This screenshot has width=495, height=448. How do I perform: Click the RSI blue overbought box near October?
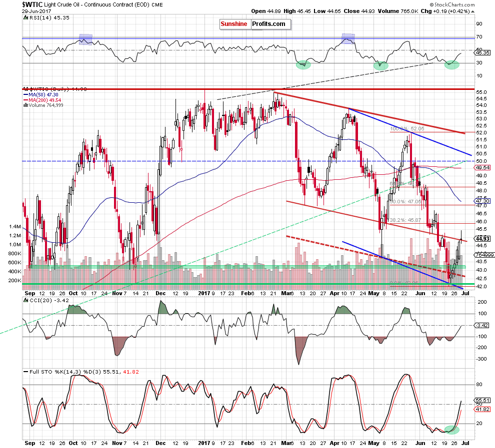tap(85, 39)
